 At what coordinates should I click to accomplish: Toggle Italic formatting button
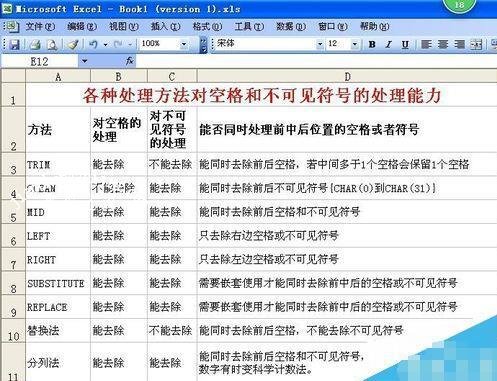pos(389,44)
